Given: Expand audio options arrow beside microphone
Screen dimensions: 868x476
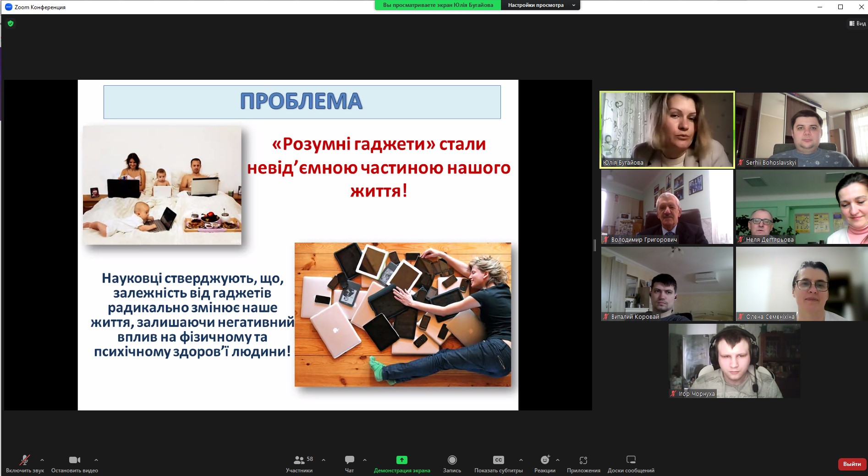Looking at the screenshot, I should tap(42, 460).
